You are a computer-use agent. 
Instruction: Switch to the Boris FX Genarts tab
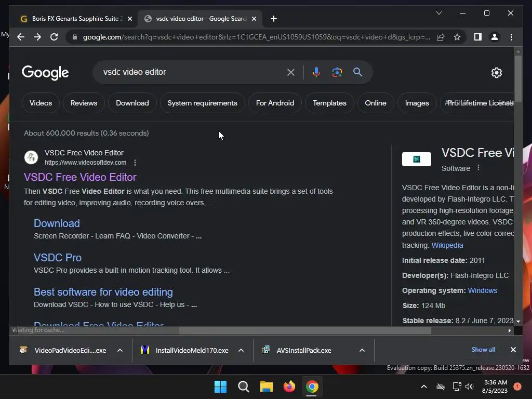[x=72, y=19]
